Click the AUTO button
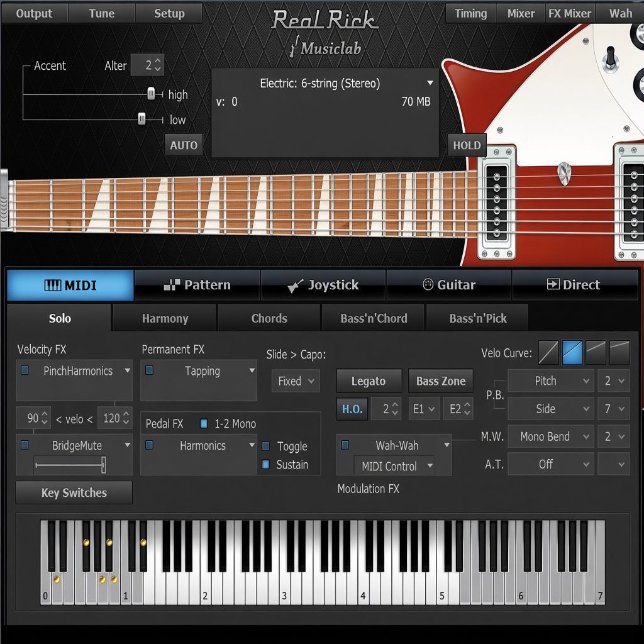 [x=184, y=145]
